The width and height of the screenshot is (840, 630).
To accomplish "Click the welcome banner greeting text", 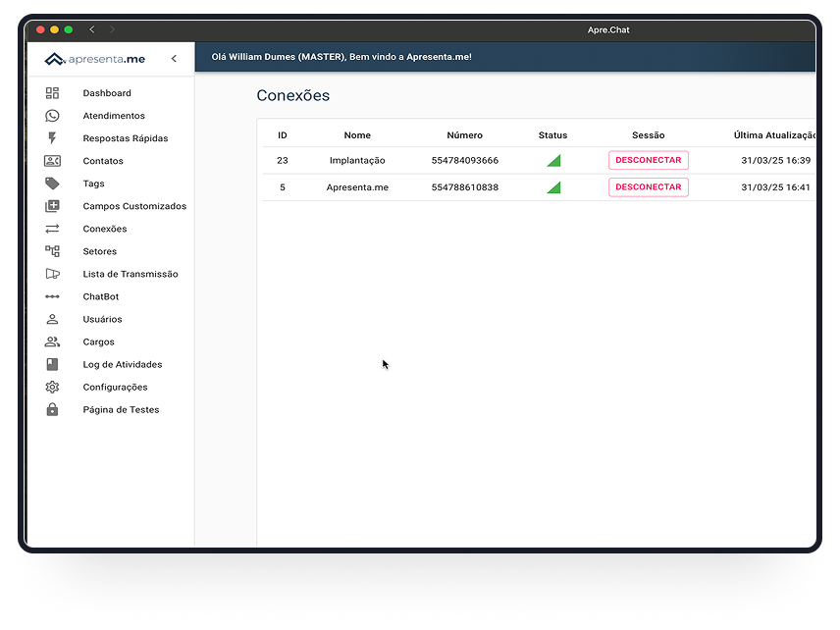I will point(341,57).
